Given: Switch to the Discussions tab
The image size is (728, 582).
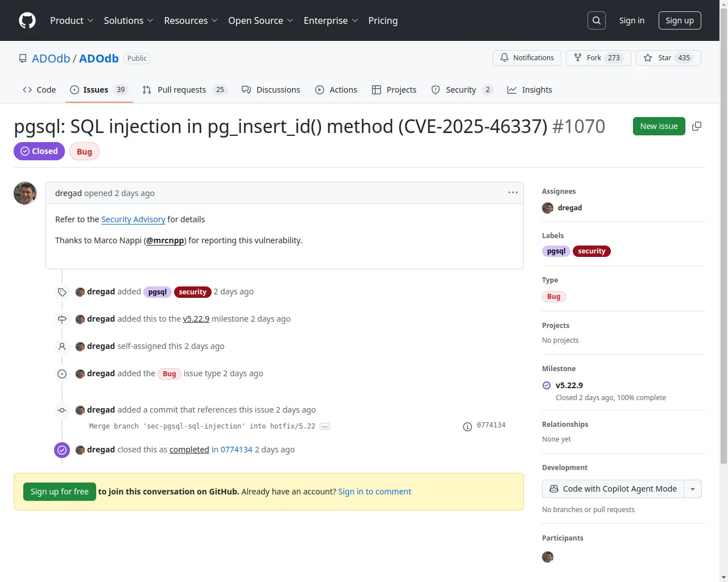Looking at the screenshot, I should (271, 90).
